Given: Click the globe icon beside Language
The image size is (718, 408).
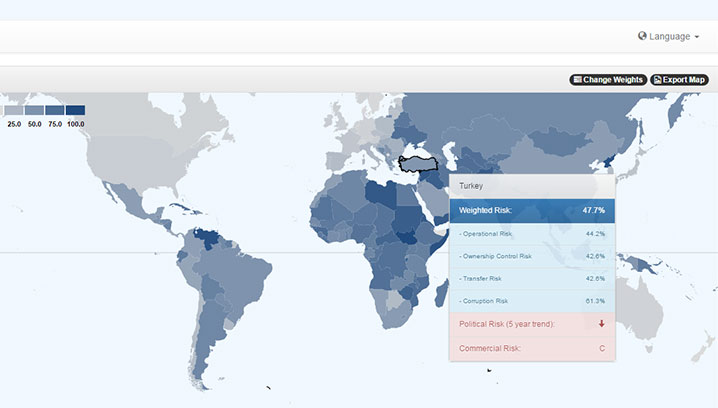Looking at the screenshot, I should click(x=642, y=36).
